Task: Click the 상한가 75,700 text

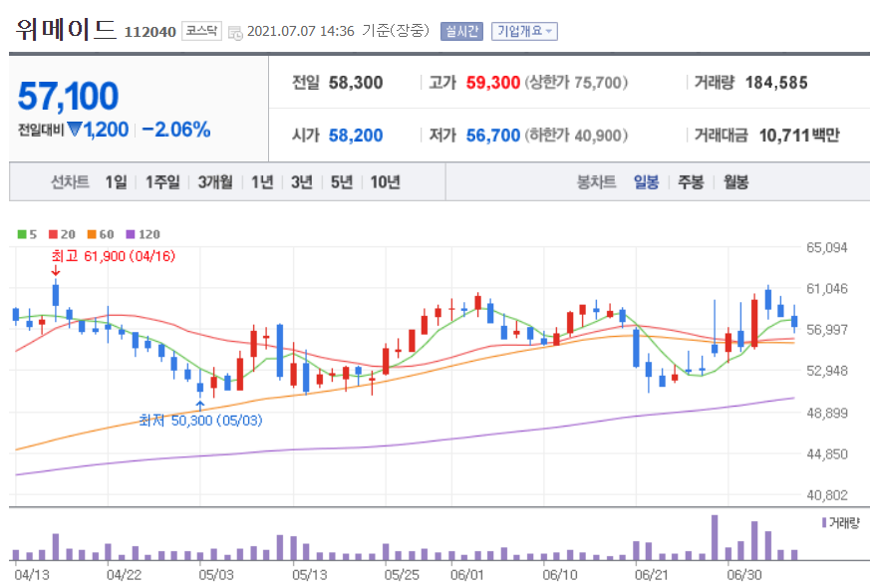Action: pyautogui.click(x=576, y=83)
